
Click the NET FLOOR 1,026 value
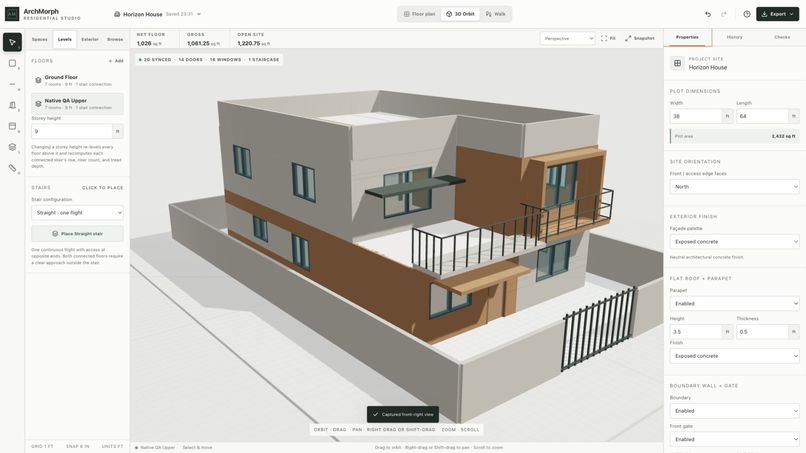(149, 44)
